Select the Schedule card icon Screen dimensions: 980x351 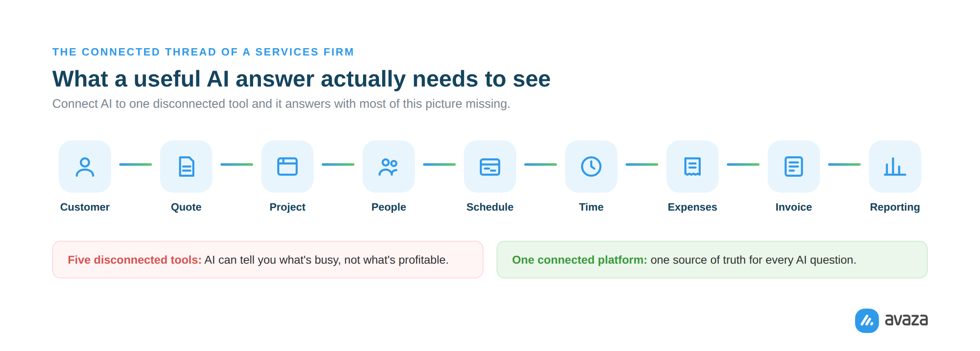[x=490, y=167]
